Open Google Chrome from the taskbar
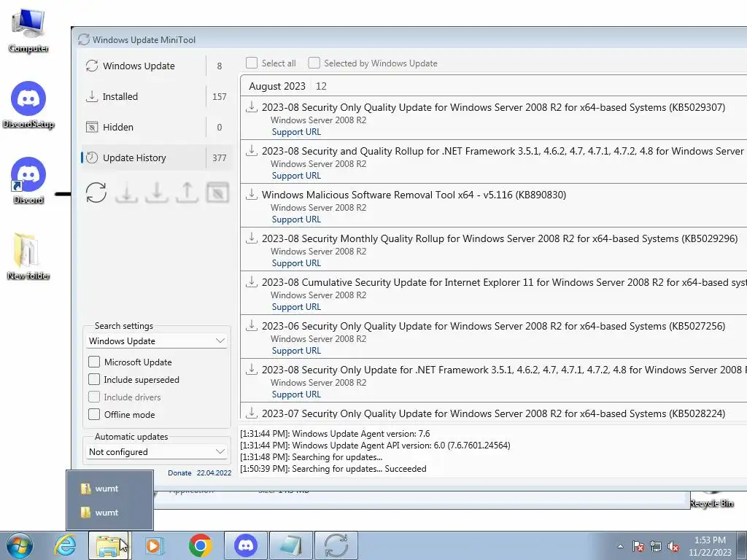Screen dimensions: 747x560 [x=200, y=545]
